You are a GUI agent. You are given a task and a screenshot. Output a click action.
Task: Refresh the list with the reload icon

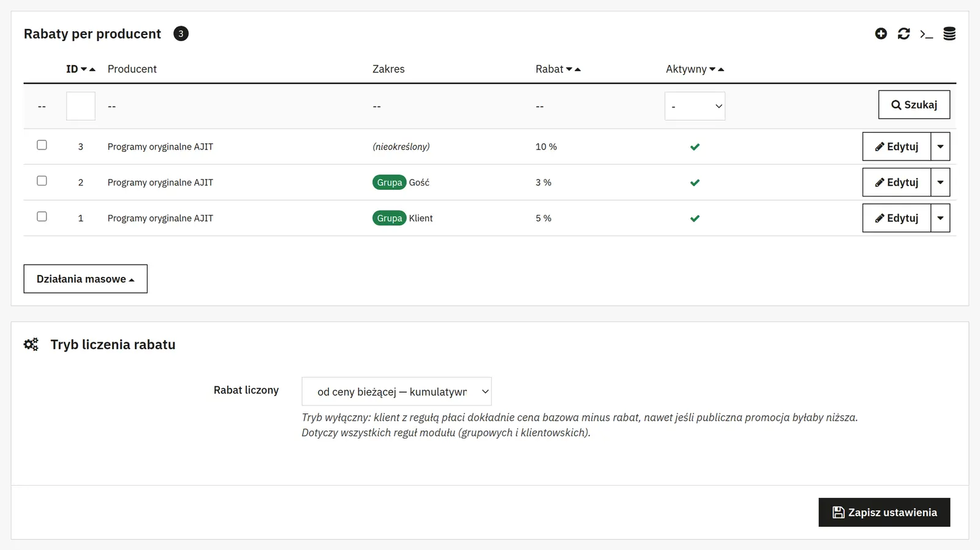(904, 34)
